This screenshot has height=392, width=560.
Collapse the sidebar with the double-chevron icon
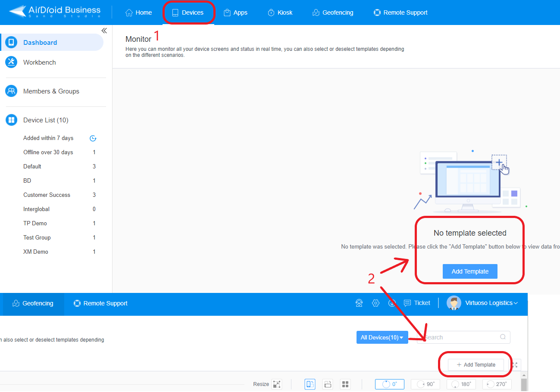point(104,31)
